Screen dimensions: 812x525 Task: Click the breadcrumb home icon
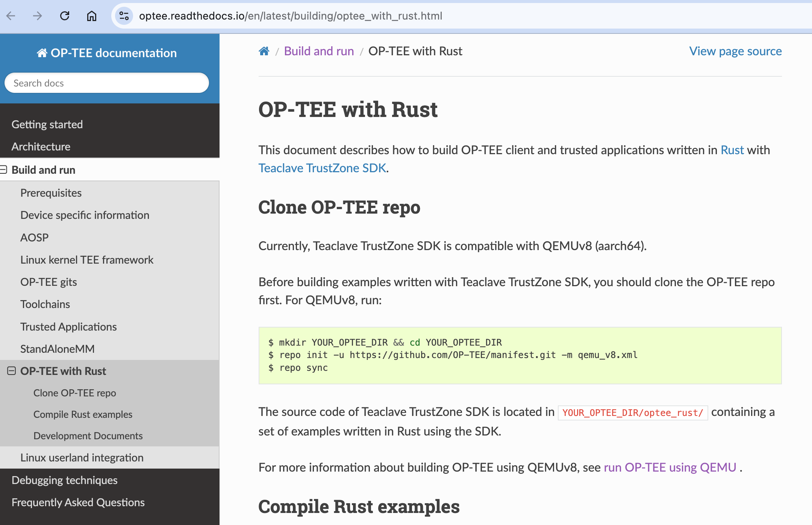click(x=264, y=51)
